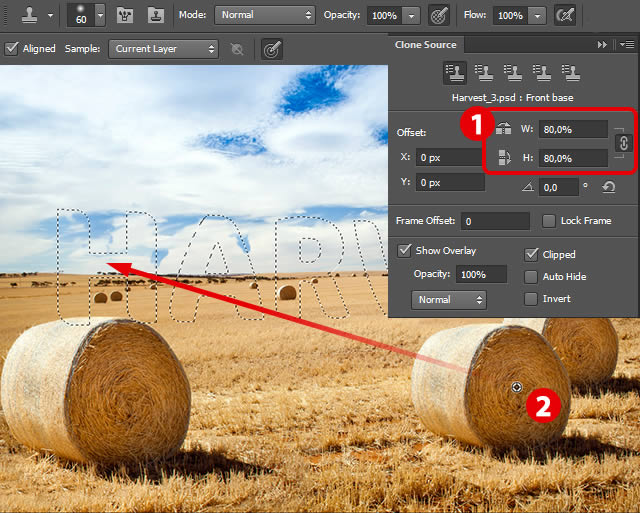Select the fourth clone source stamp

click(x=542, y=73)
